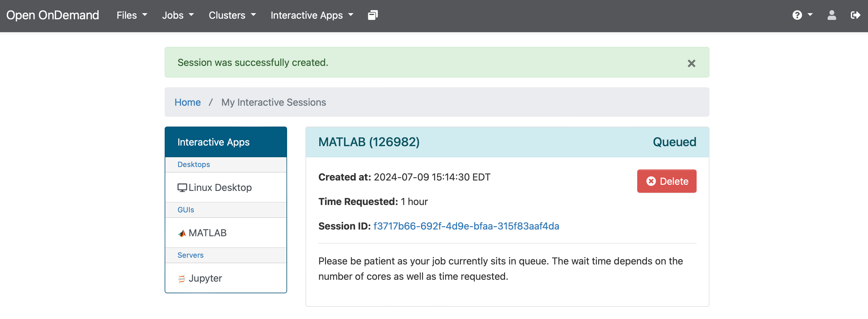Go to Open OnDemand home brand
The image size is (868, 319).
53,15
